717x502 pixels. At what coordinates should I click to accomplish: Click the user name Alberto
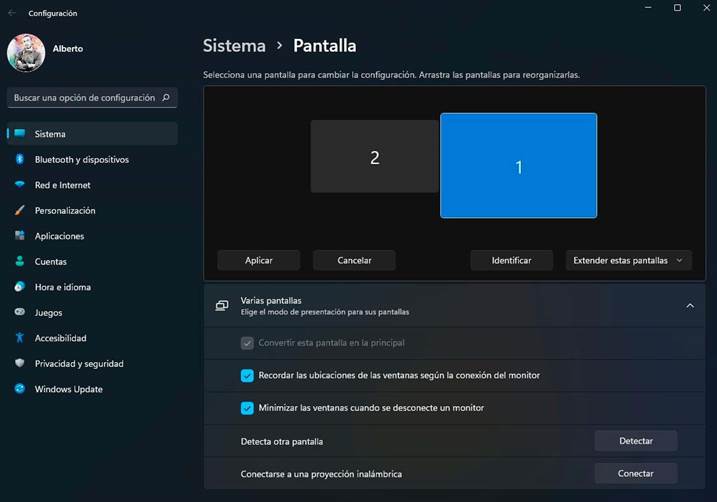tap(68, 48)
